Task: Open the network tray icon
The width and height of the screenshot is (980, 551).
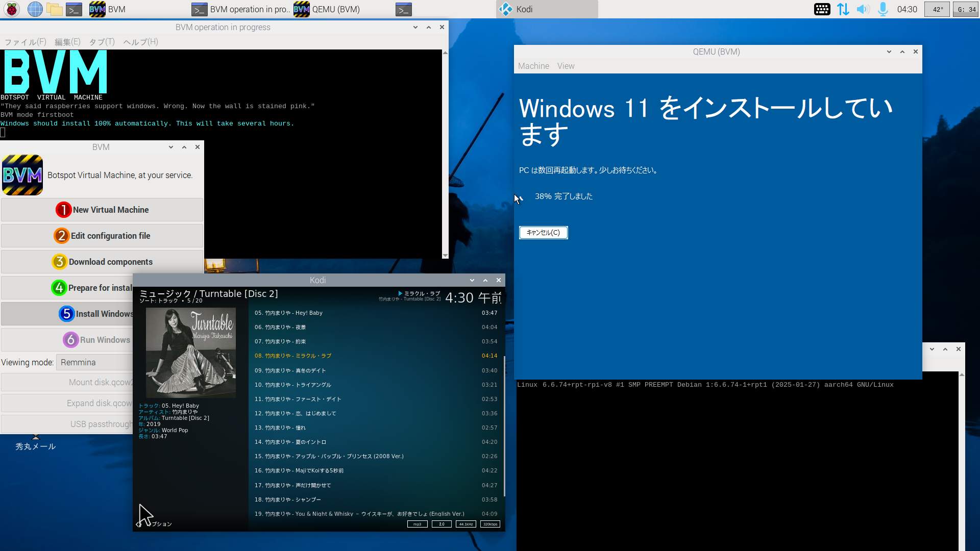Action: (x=843, y=9)
